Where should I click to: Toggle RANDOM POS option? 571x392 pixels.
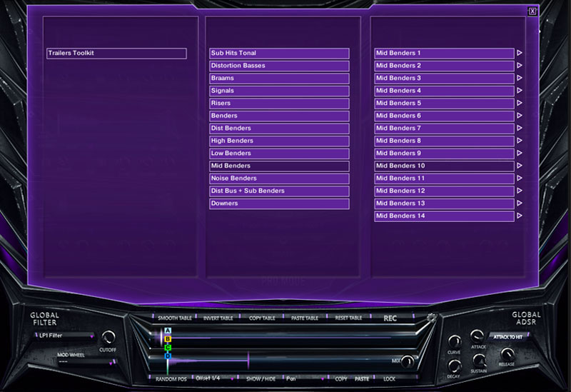tap(171, 379)
